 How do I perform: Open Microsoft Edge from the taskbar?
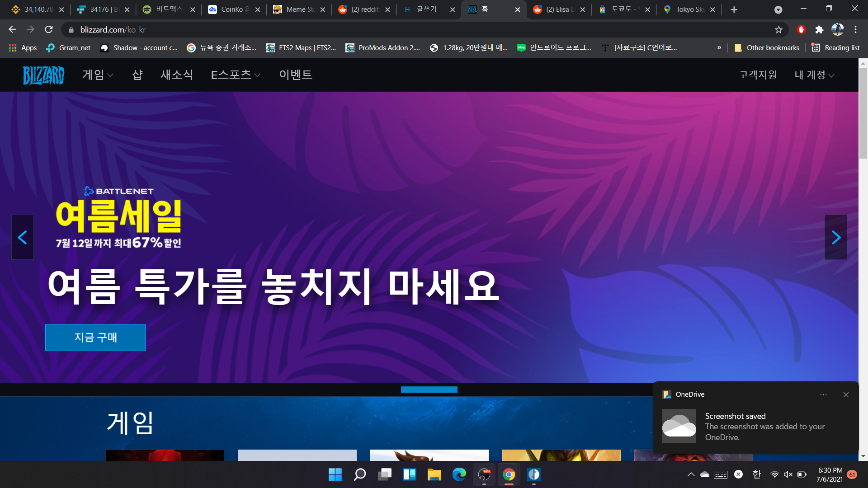tap(459, 474)
